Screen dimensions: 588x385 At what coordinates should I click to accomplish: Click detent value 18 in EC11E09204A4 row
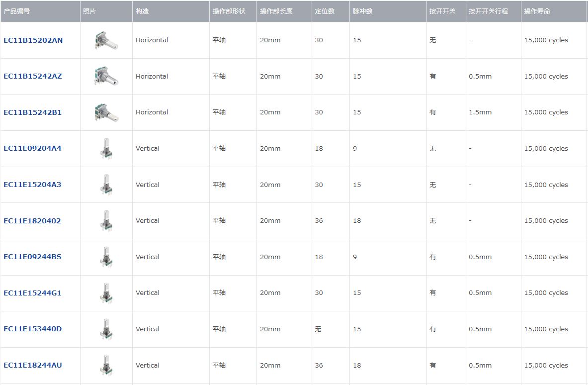(x=319, y=149)
